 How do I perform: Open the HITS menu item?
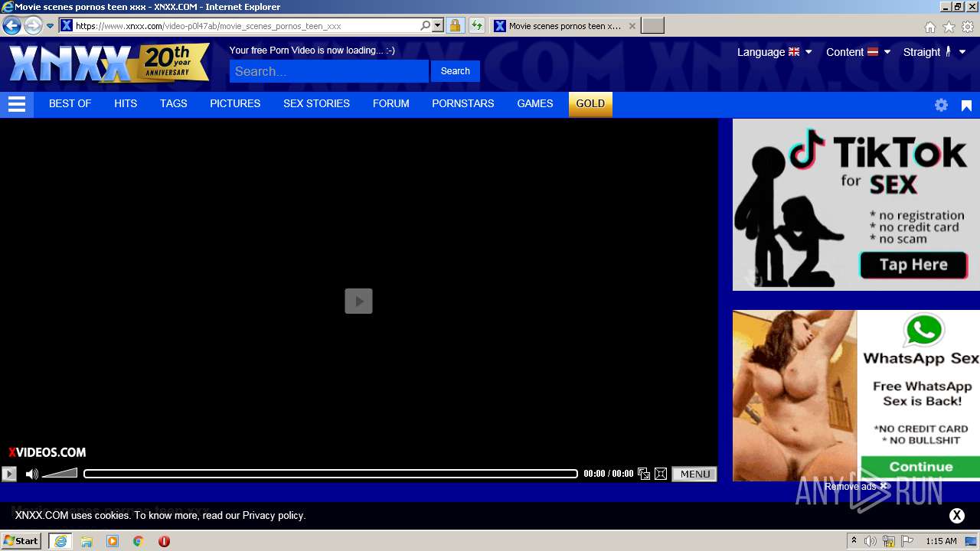click(126, 104)
